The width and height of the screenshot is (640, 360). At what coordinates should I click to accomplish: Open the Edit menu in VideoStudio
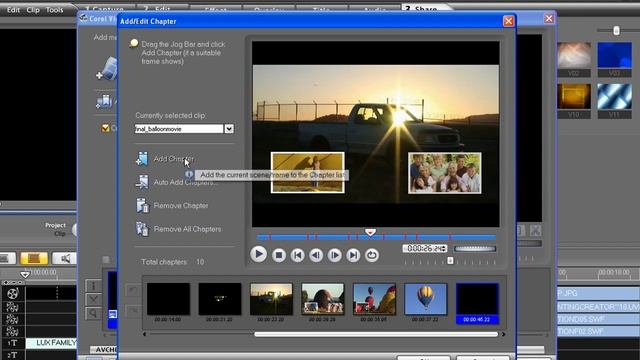click(13, 10)
